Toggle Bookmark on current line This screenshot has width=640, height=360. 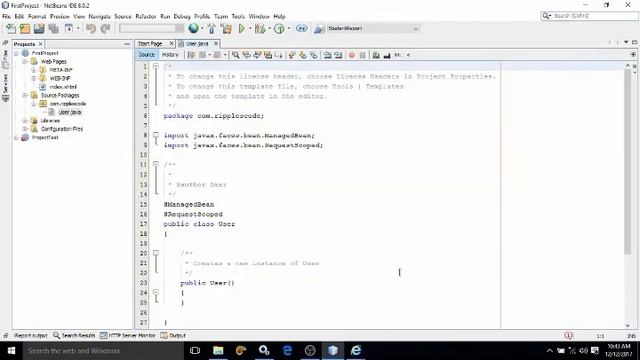pyautogui.click(x=313, y=55)
